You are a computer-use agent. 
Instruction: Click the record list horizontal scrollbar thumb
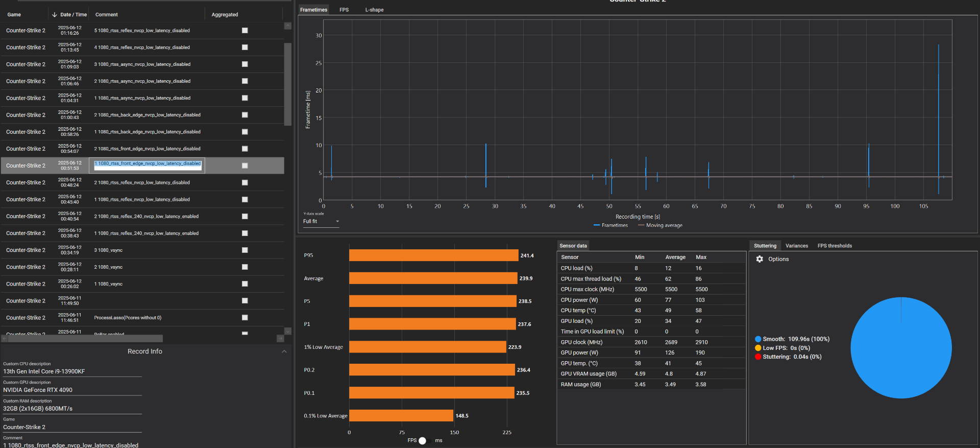click(x=85, y=338)
